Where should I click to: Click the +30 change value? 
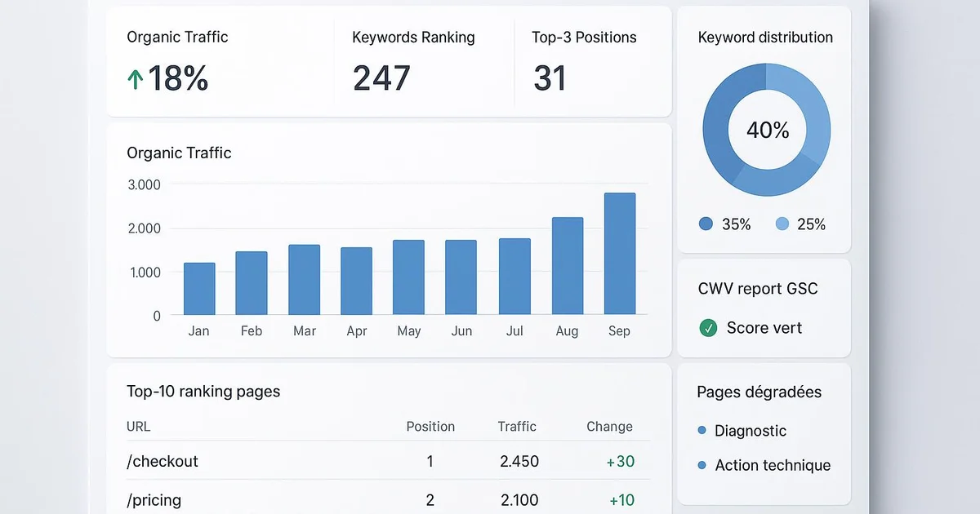(621, 461)
